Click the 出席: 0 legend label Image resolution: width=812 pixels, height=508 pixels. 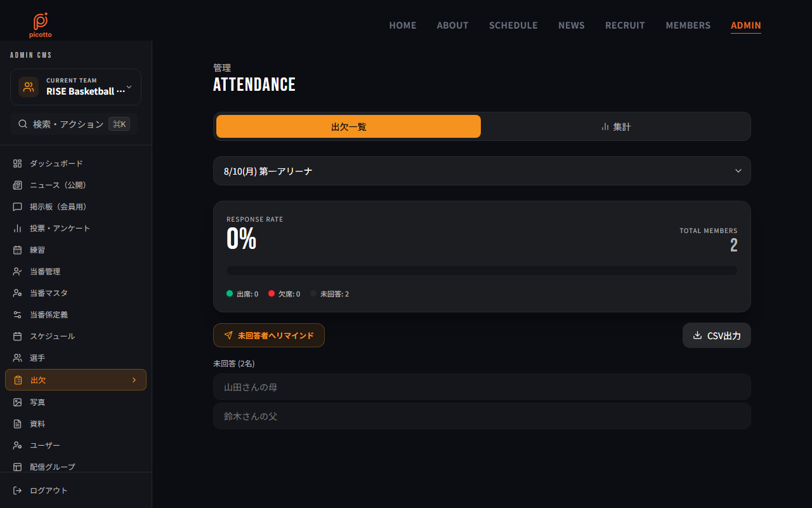tap(247, 294)
